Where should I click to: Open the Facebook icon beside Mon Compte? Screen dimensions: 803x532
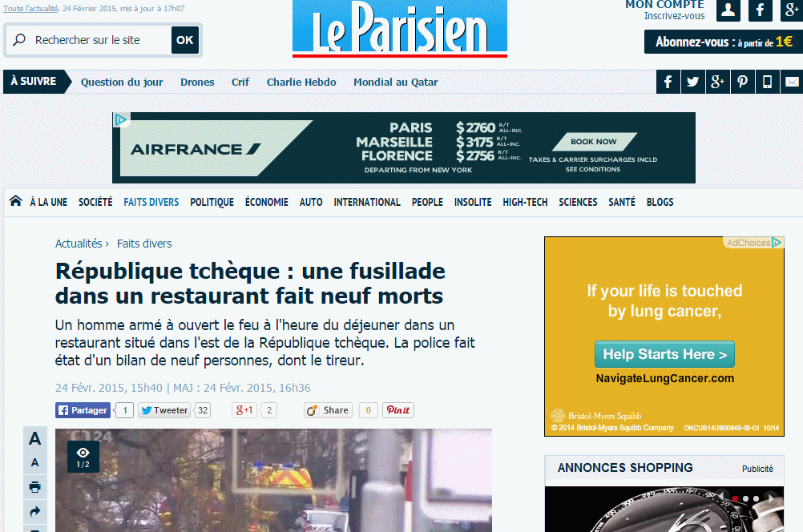click(x=761, y=10)
